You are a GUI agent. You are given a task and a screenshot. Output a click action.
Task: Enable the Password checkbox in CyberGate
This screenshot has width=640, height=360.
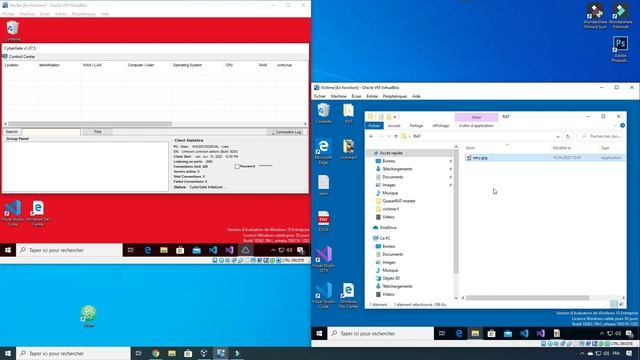point(237,167)
